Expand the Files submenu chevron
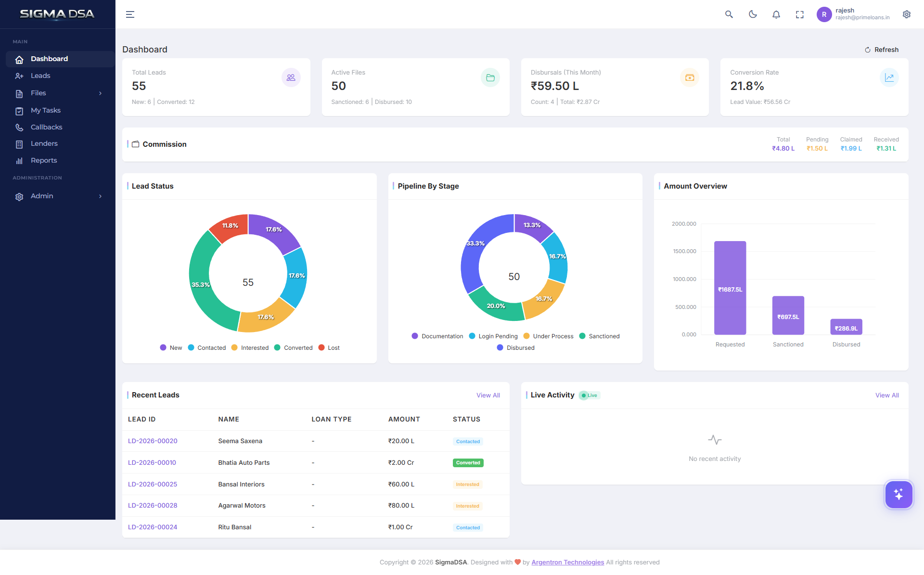Image resolution: width=924 pixels, height=575 pixels. click(100, 93)
